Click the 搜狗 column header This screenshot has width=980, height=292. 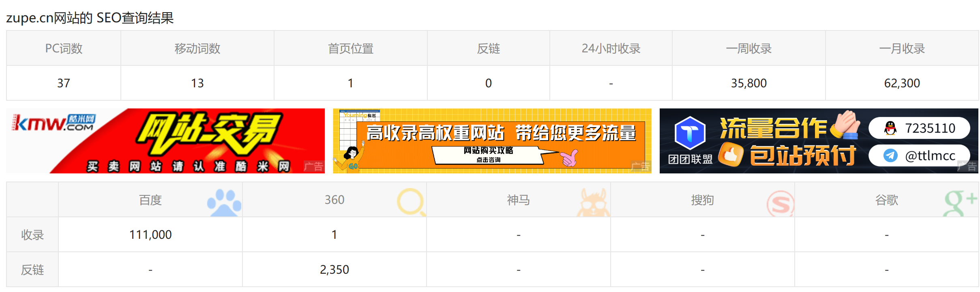703,200
